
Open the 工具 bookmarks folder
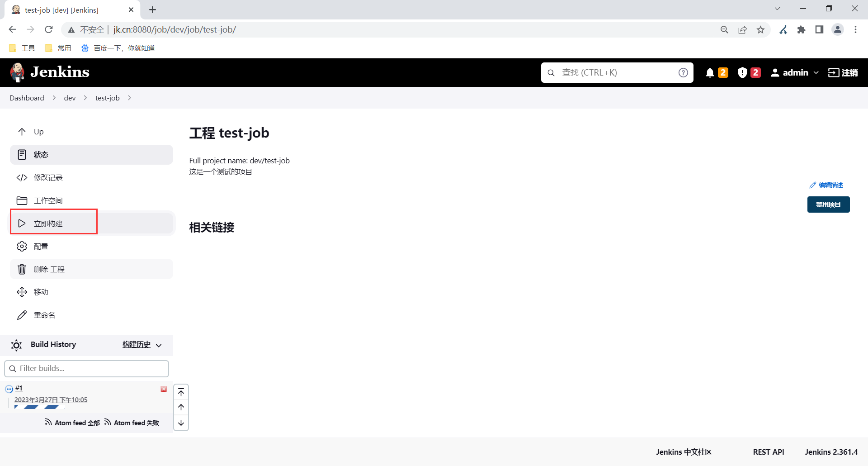pos(22,48)
